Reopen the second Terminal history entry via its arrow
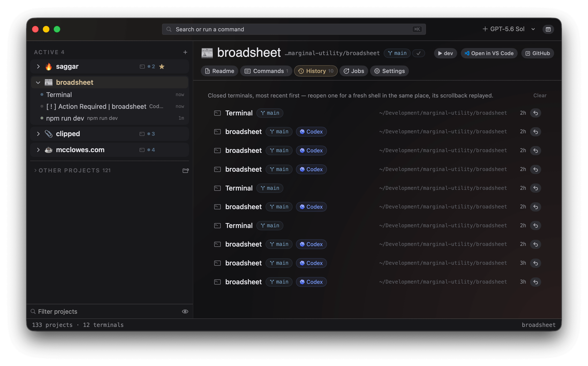The height and width of the screenshot is (366, 588). pyautogui.click(x=536, y=188)
